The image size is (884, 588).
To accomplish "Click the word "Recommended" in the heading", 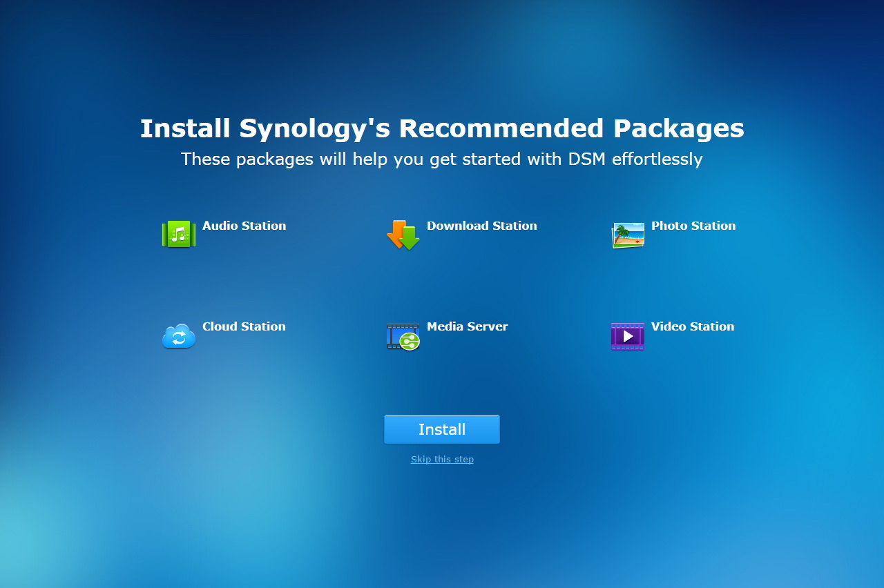I will pyautogui.click(x=501, y=129).
